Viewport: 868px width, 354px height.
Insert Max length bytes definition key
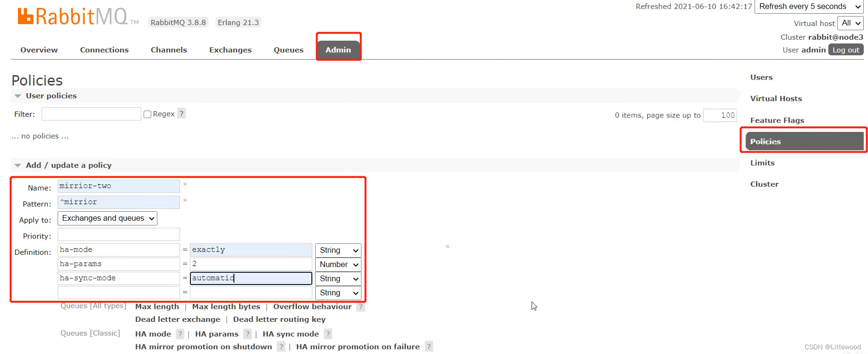226,307
